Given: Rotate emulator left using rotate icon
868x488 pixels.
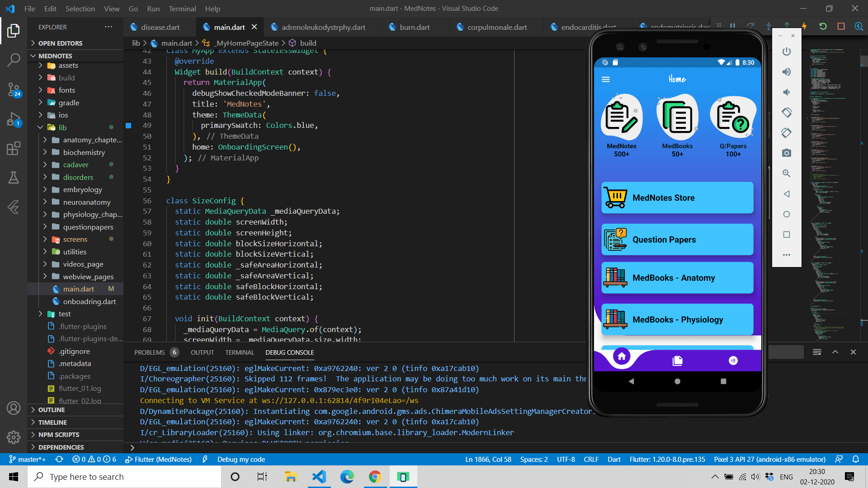Looking at the screenshot, I should (787, 113).
